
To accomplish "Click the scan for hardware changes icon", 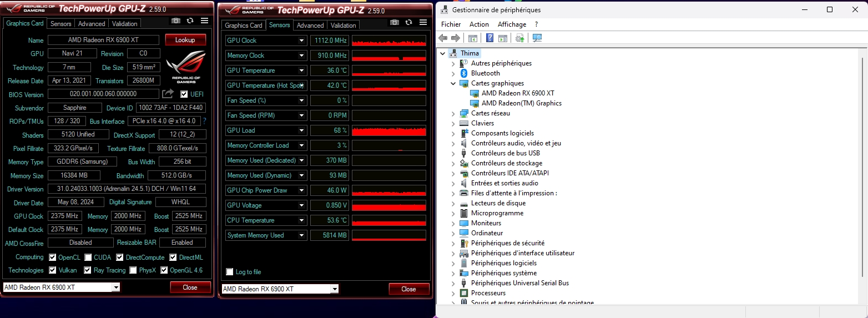I will (x=519, y=38).
